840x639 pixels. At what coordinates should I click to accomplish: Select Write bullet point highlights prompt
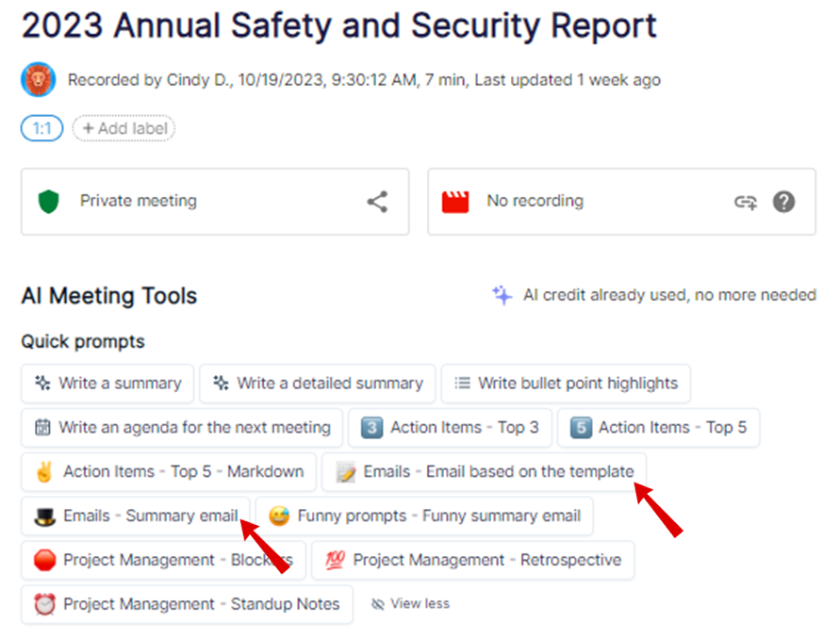pos(566,384)
